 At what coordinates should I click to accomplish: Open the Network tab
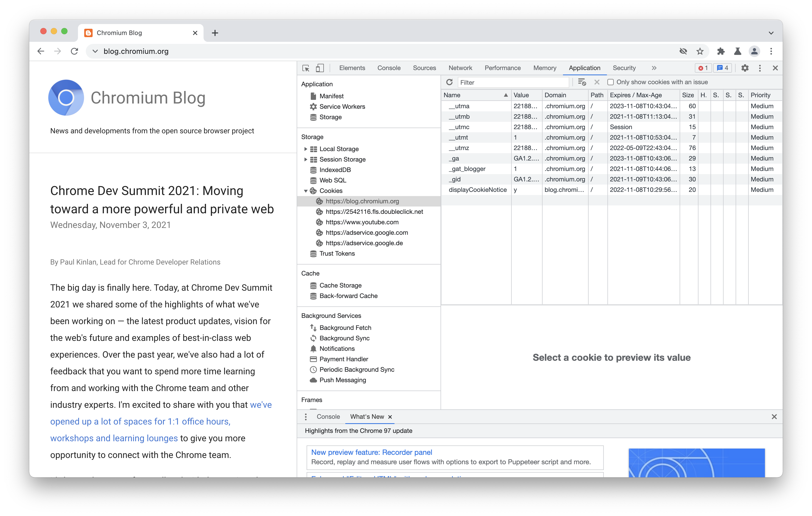(460, 68)
